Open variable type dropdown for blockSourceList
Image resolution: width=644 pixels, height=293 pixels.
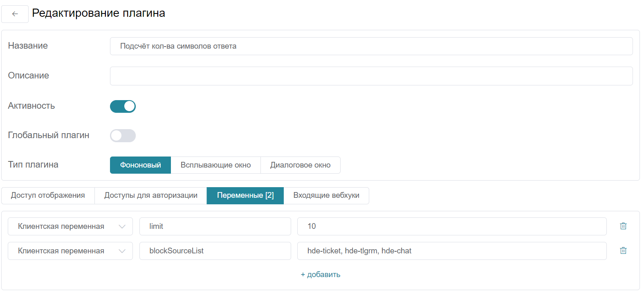click(x=70, y=251)
